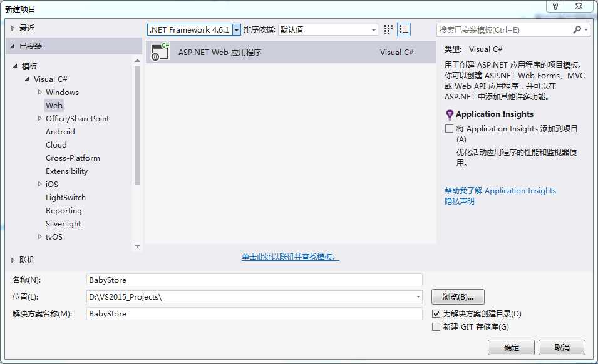Screen dimensions: 598x364
Task: Click the project name field BabyStore
Action: [254, 280]
